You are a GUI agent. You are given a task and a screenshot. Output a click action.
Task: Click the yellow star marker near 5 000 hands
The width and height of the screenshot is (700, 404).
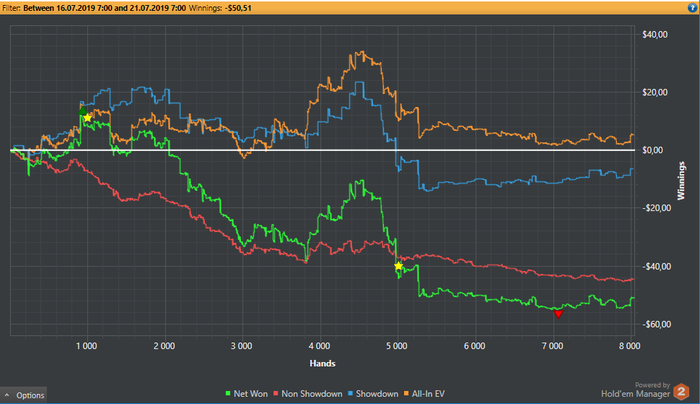(x=399, y=266)
